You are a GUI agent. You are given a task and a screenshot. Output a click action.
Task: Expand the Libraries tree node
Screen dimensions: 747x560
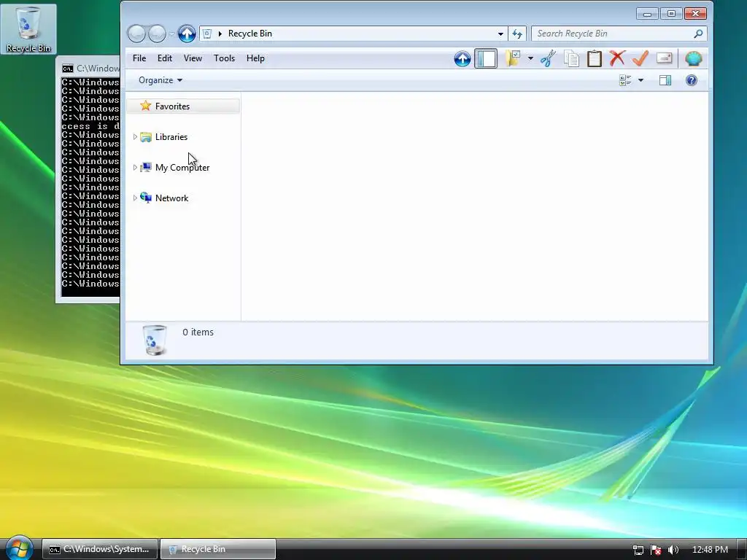[135, 136]
